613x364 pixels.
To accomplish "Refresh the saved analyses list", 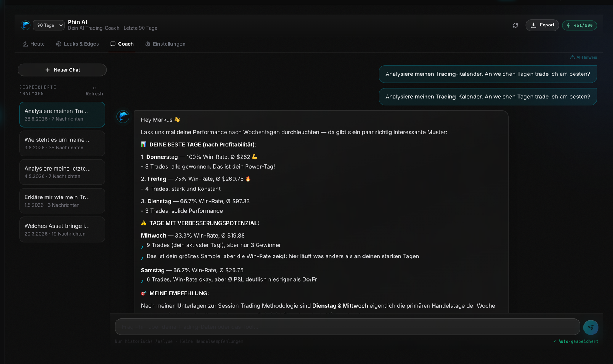I will tap(94, 91).
